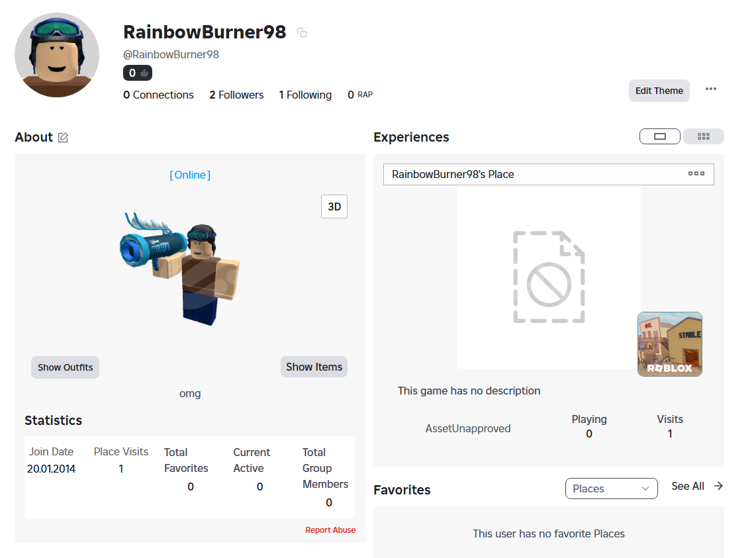View the 1 Following list
Image resolution: width=756 pixels, height=558 pixels.
(x=305, y=95)
